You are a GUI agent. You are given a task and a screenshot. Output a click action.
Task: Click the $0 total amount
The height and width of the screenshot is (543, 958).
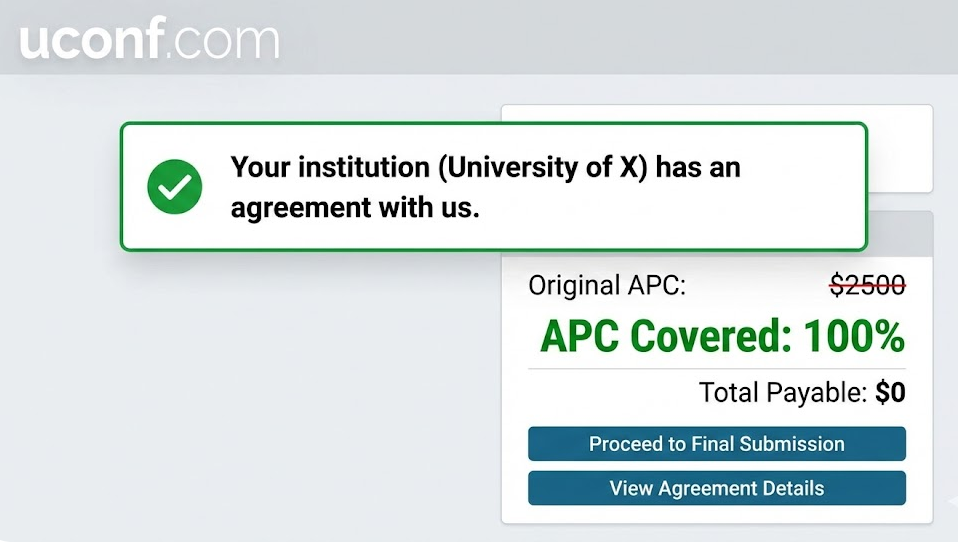pyautogui.click(x=890, y=393)
